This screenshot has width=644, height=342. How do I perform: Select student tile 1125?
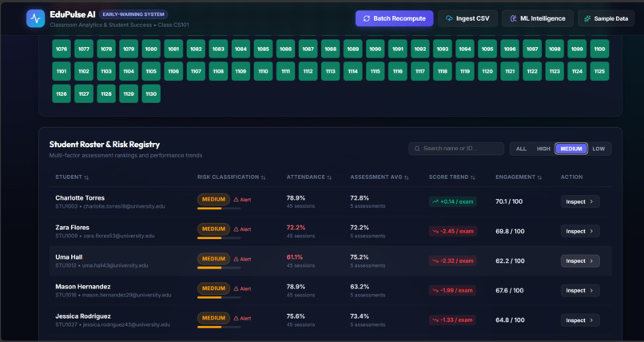point(599,71)
